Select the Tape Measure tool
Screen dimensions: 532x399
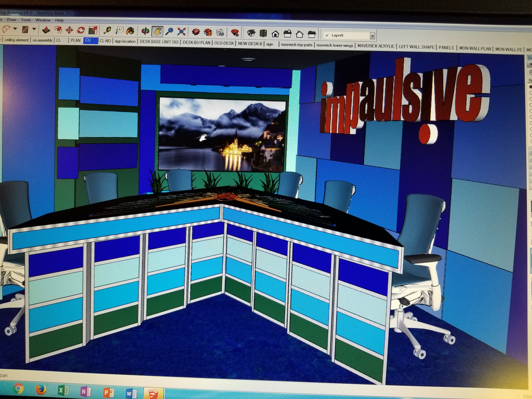tap(107, 30)
